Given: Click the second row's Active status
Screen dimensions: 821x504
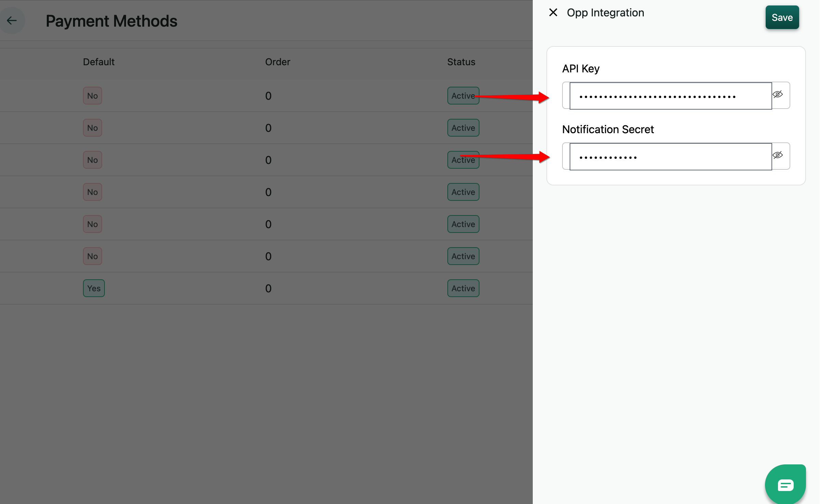Looking at the screenshot, I should click(x=463, y=128).
